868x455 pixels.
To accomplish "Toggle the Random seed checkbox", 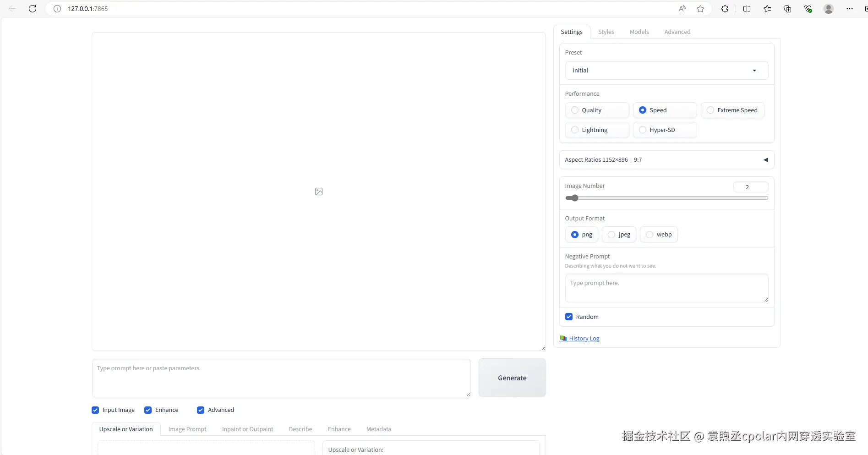I will (x=569, y=317).
